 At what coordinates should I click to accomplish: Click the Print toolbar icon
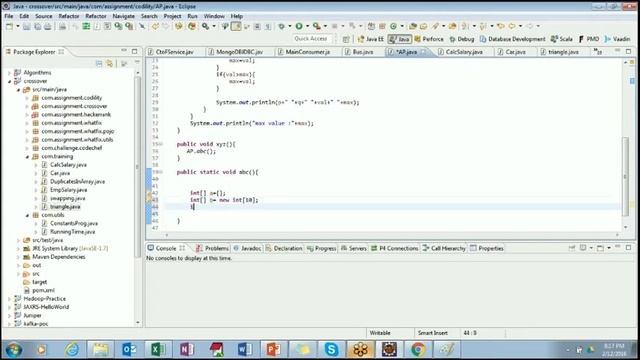[48, 26]
